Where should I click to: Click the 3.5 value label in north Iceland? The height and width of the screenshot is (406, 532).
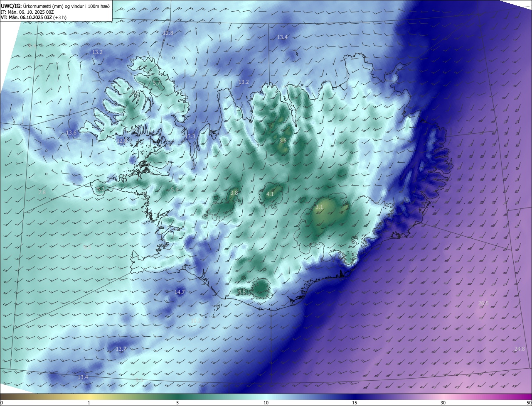point(283,141)
